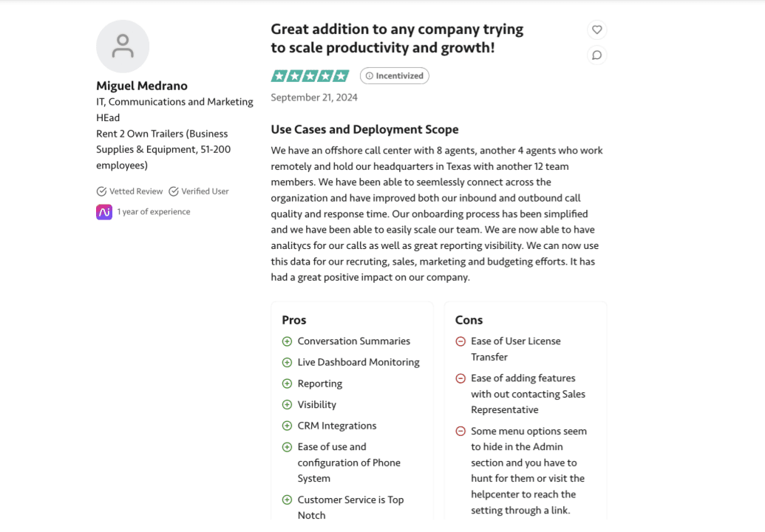The height and width of the screenshot is (532, 765).
Task: Click the plus icon beside Visibility
Action: tap(287, 405)
